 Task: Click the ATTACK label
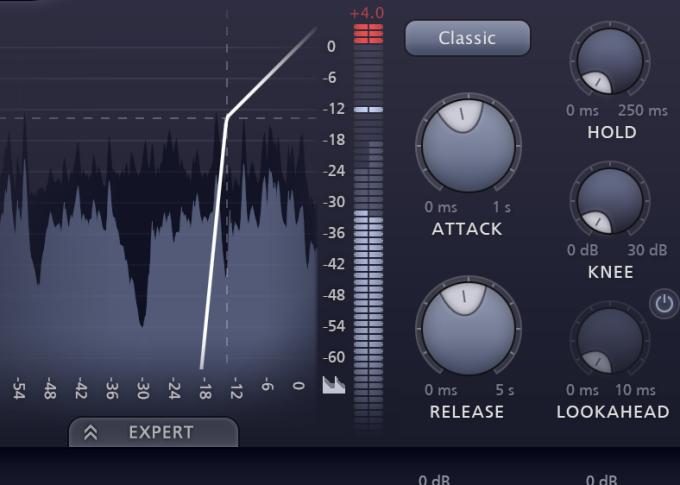point(467,229)
